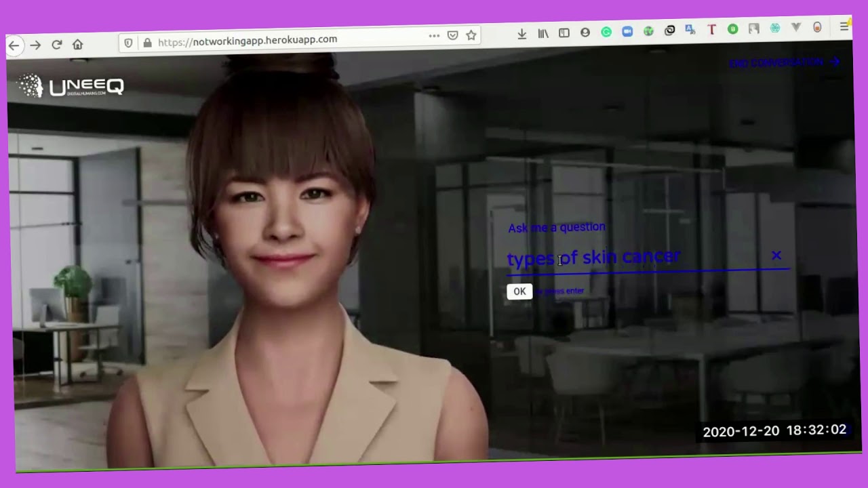Click the red T extension icon
This screenshot has width=868, height=488.
711,29
